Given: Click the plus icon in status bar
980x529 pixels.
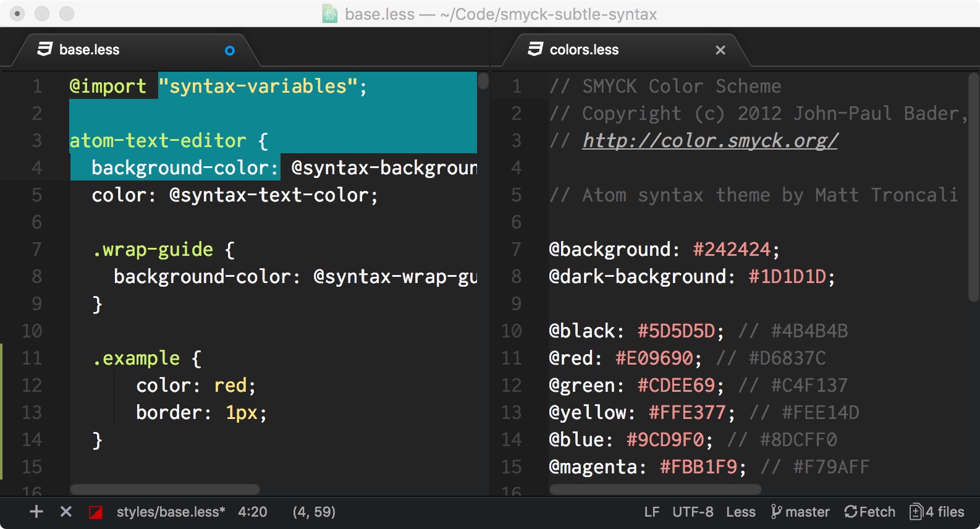Looking at the screenshot, I should 36,512.
